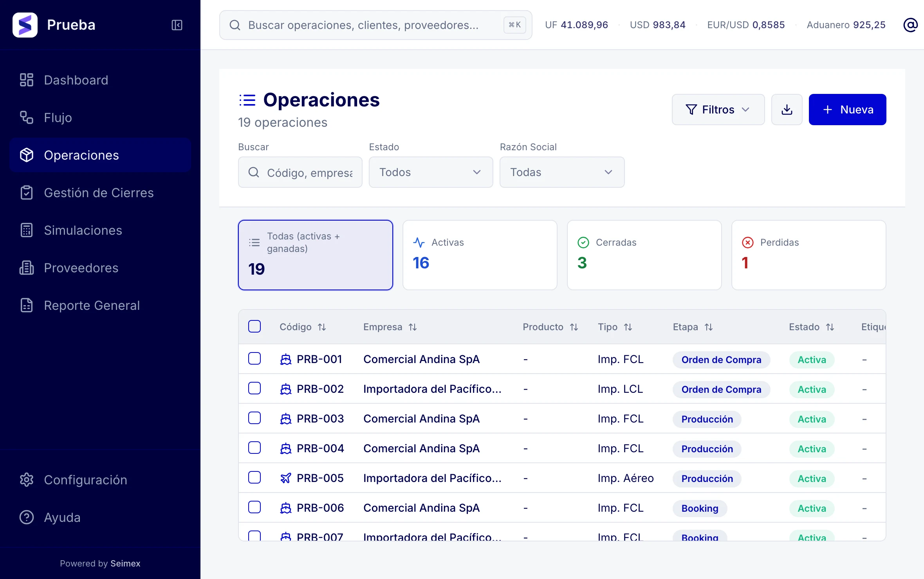
Task: Sort by Empresa column arrows
Action: (x=413, y=327)
